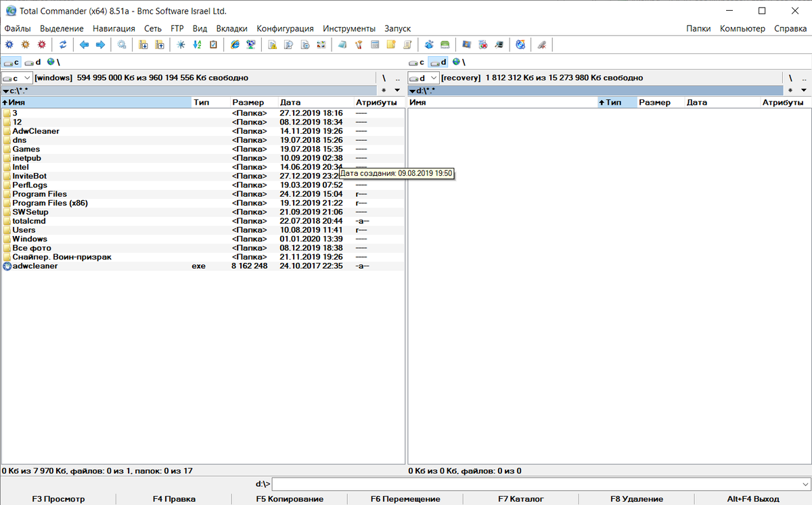Click the colorful thumbnails view icon
This screenshot has height=505, width=812.
point(321,45)
